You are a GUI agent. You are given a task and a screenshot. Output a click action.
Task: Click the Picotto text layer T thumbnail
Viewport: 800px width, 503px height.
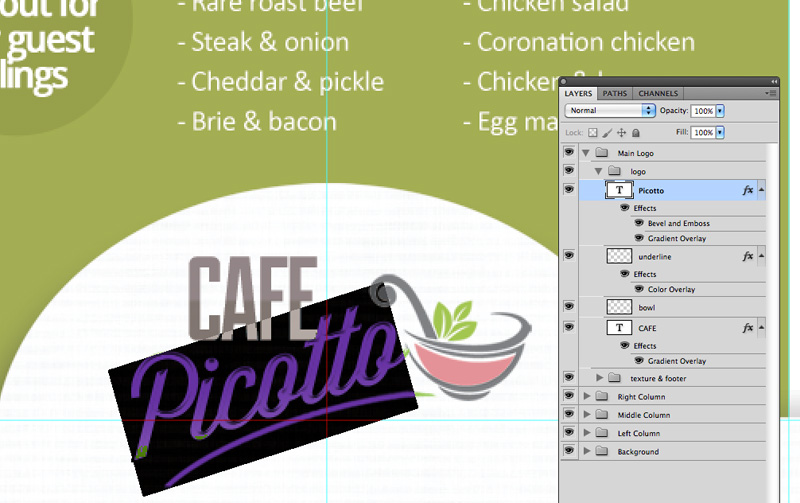pyautogui.click(x=619, y=190)
